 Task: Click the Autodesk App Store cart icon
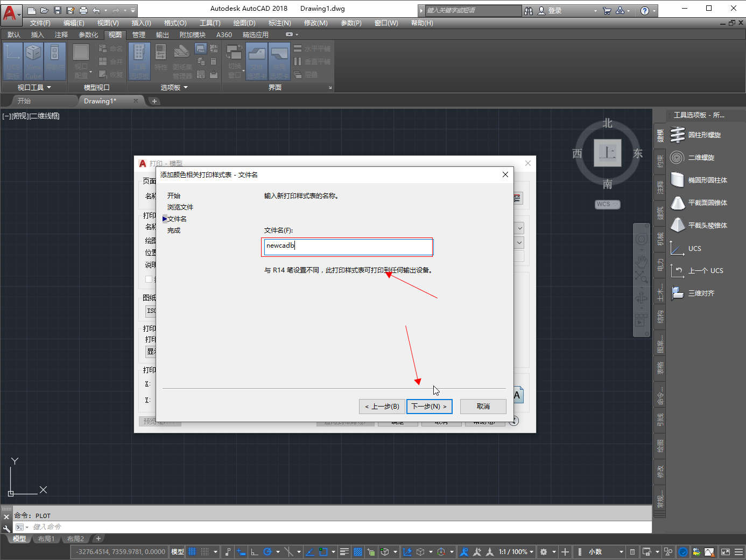pyautogui.click(x=607, y=10)
